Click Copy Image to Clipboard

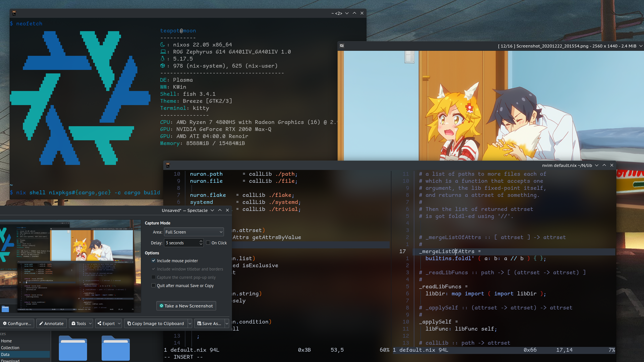156,324
